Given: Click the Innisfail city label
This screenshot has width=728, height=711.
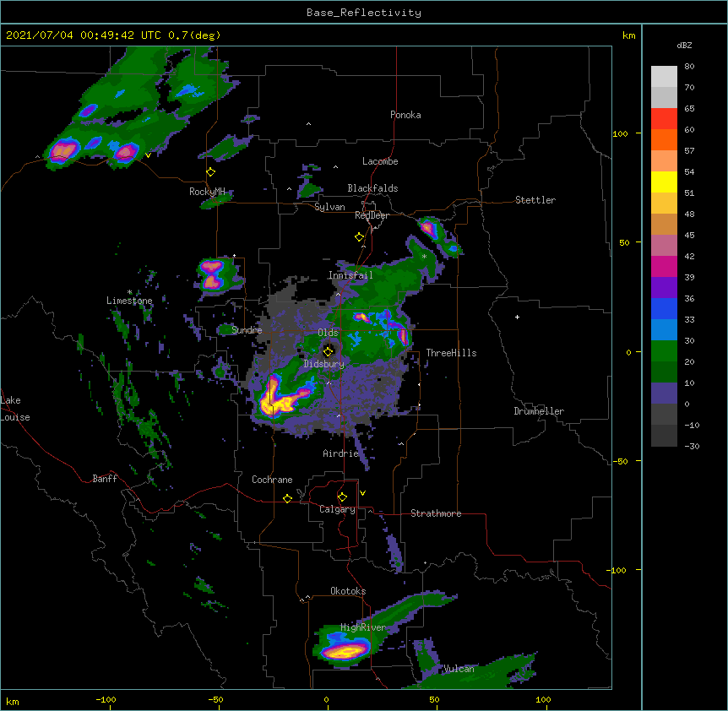Looking at the screenshot, I should (350, 275).
